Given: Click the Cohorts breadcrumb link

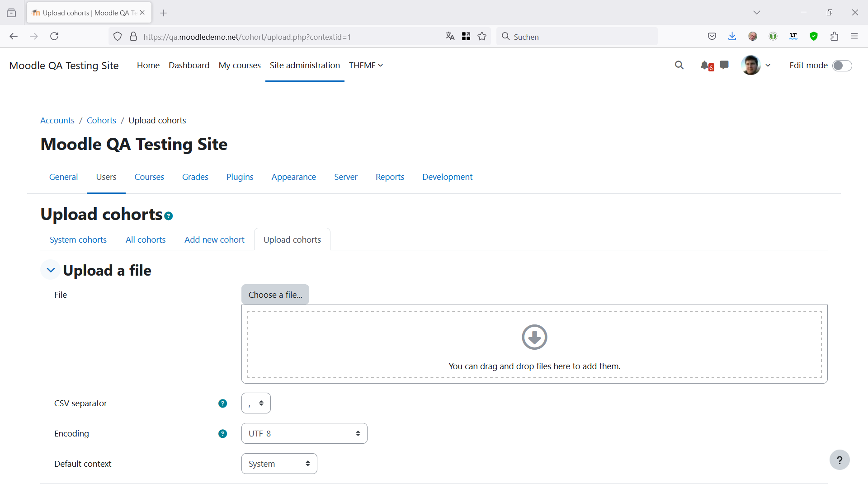Looking at the screenshot, I should [x=101, y=121].
